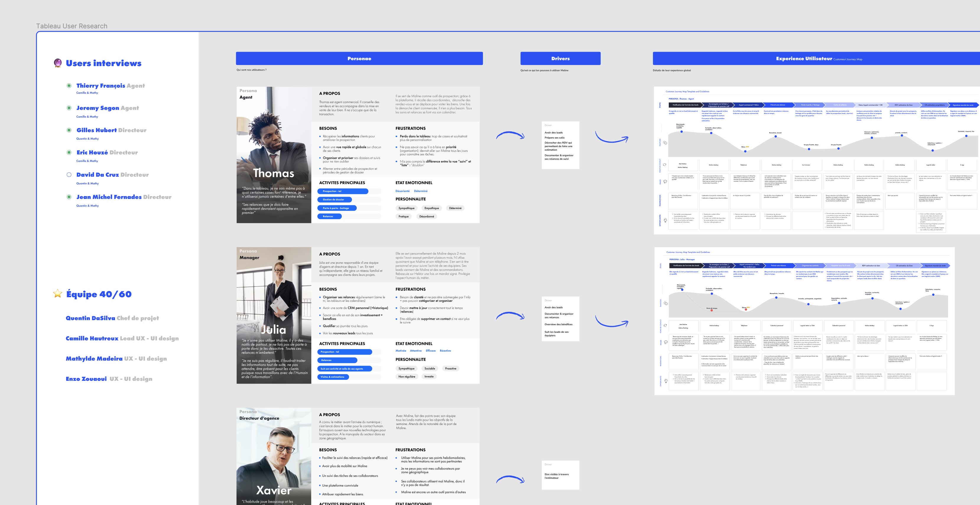Click the Émotions smiley icon in Thomas journey map
Viewport: 980px width, 505px height.
(665, 143)
